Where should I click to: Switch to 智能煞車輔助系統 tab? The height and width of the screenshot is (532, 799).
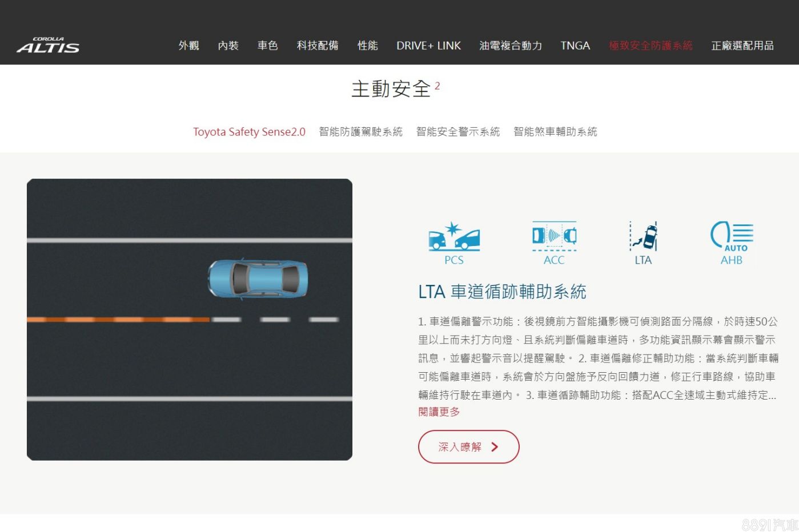pyautogui.click(x=555, y=132)
